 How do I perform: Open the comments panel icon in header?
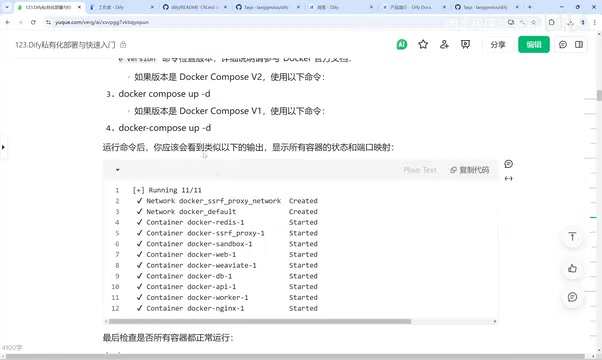point(563,45)
